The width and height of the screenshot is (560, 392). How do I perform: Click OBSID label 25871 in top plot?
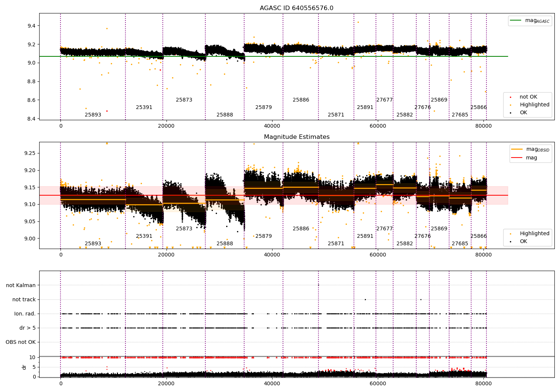pos(336,115)
